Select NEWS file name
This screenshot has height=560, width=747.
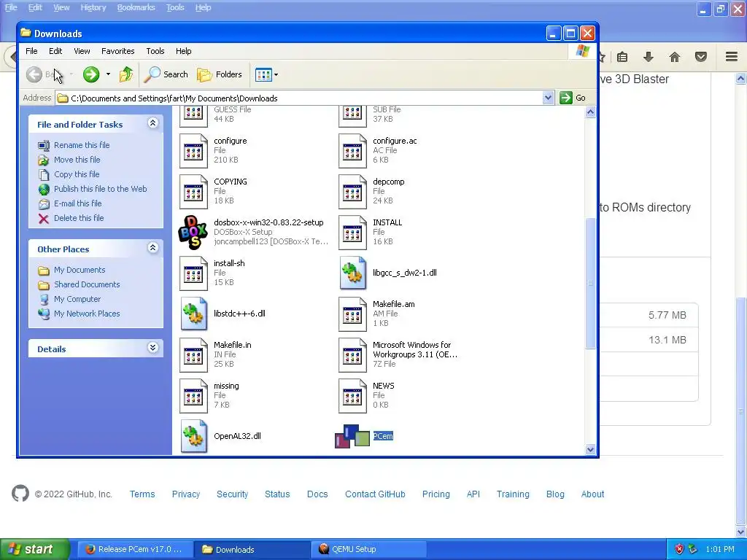point(383,386)
